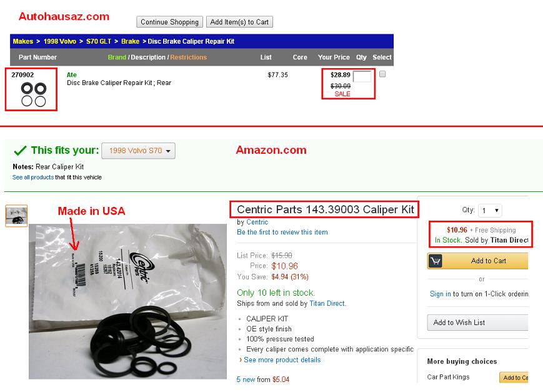Click the Continue Shopping button
Viewport: 543px width, 392px height.
point(169,22)
